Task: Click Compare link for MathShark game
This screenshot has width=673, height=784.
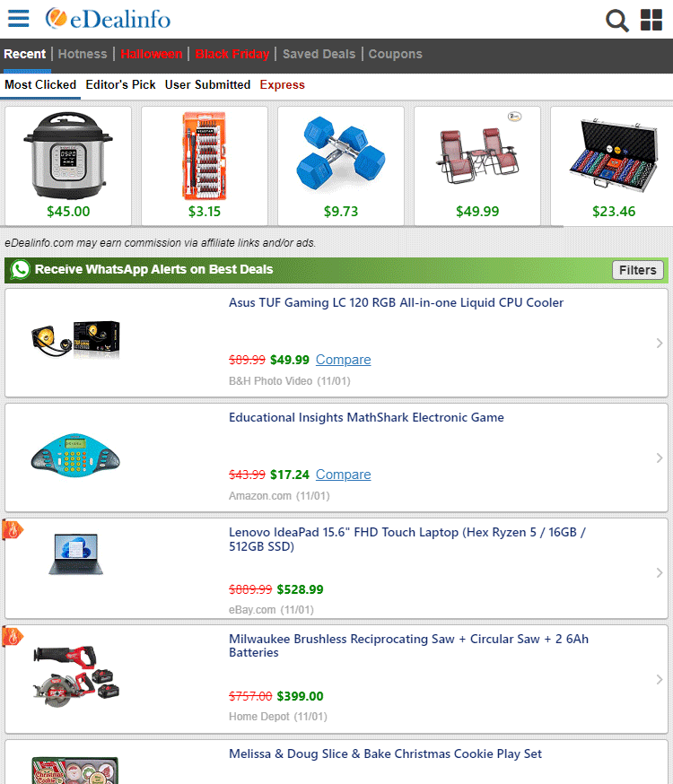Action: [x=343, y=475]
